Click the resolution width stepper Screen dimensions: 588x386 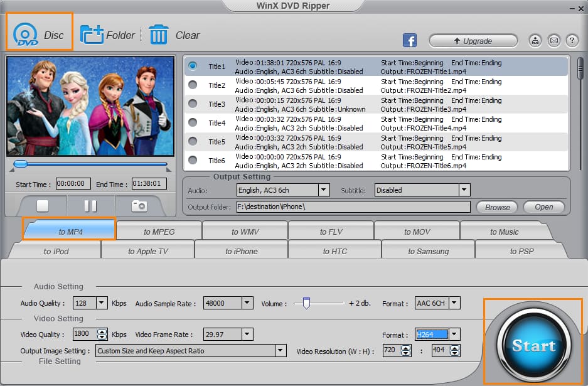coord(405,350)
